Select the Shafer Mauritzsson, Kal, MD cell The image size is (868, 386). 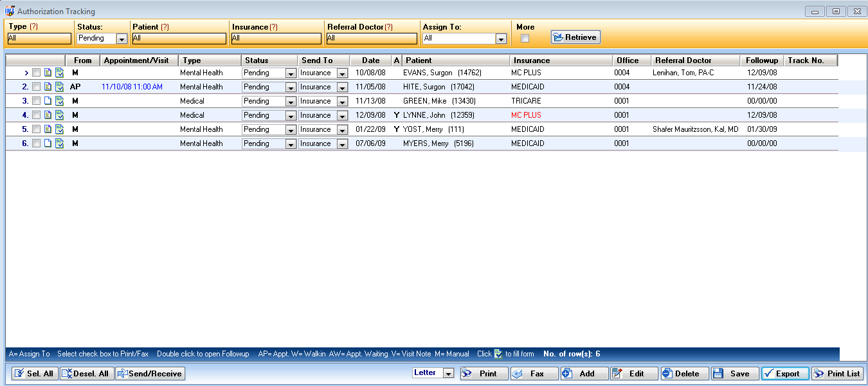[696, 129]
